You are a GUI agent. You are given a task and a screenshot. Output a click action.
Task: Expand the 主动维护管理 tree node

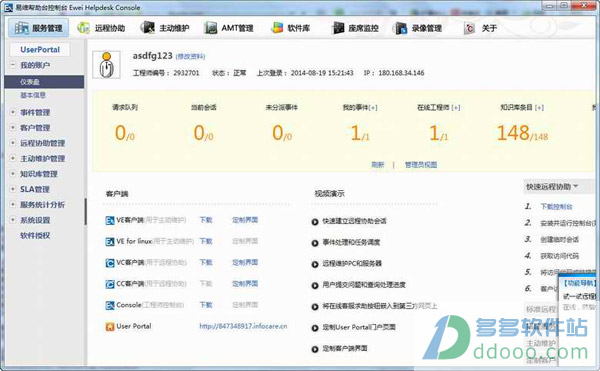click(13, 158)
